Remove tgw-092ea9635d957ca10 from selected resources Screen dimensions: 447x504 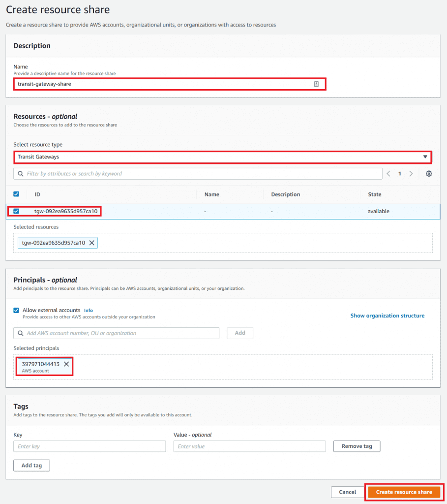click(92, 243)
